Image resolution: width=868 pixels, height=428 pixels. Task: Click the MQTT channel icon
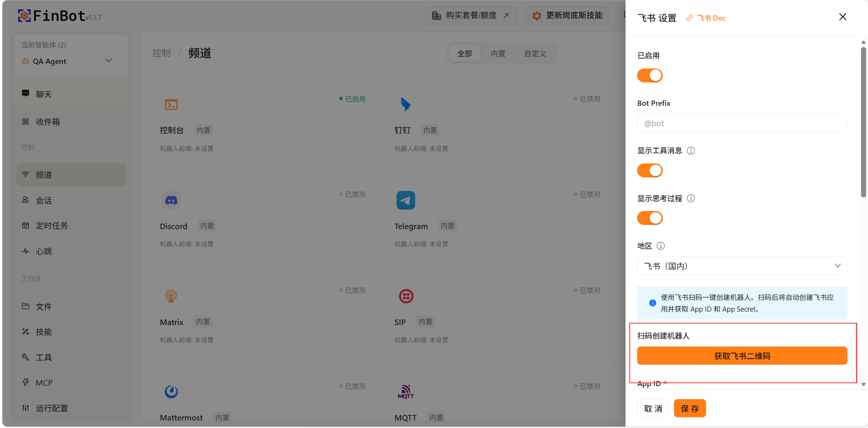[x=406, y=392]
